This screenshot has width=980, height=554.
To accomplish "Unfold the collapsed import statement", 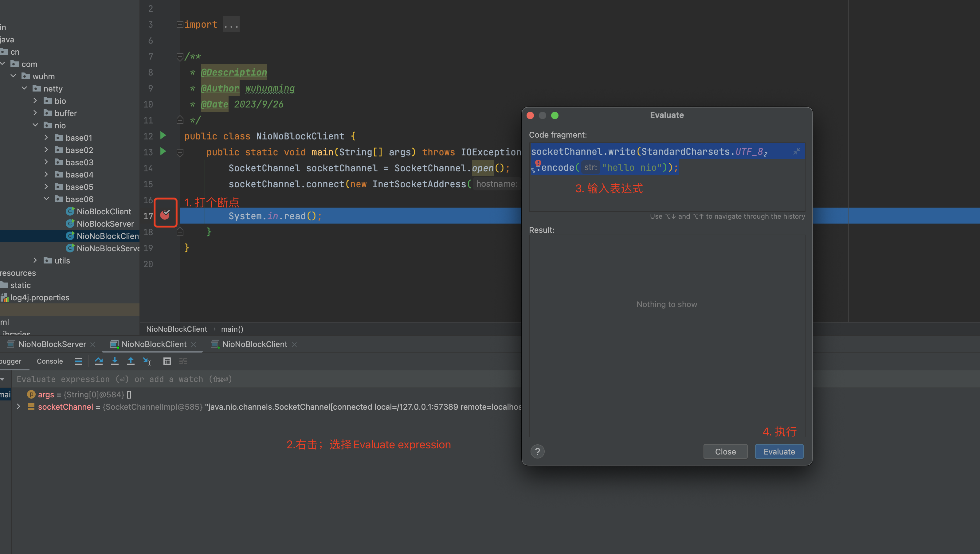I will tap(180, 25).
